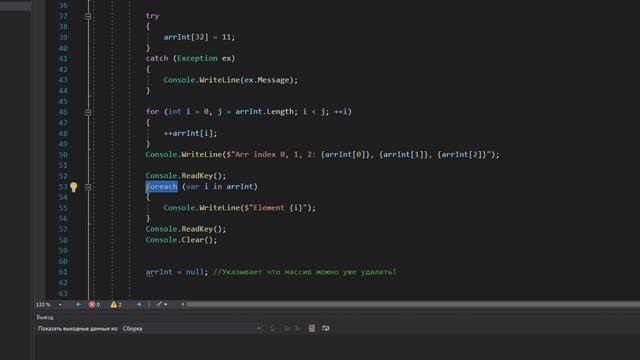Click the 'try' keyword on line 37
The height and width of the screenshot is (360, 640).
click(152, 16)
